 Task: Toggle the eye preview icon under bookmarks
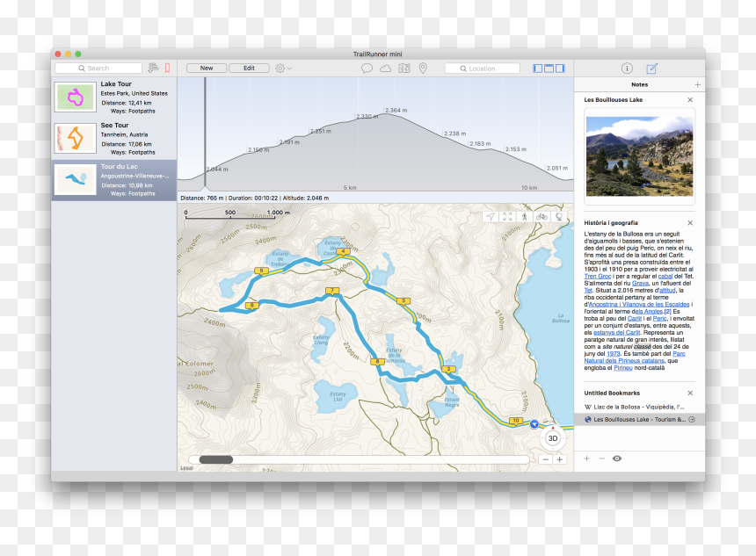point(616,459)
